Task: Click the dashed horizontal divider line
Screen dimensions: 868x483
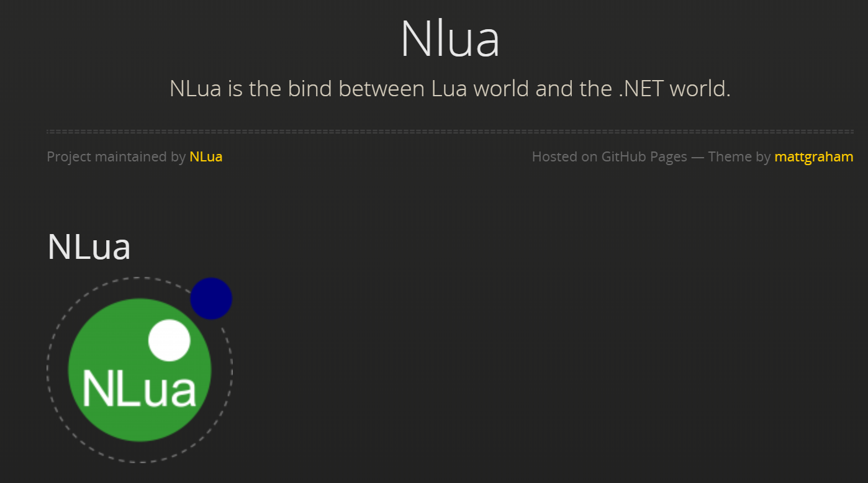Action: pos(450,132)
